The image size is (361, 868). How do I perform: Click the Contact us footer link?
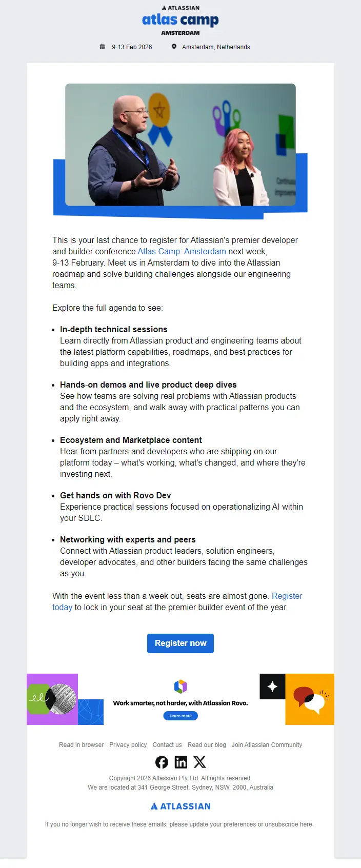pos(167,745)
